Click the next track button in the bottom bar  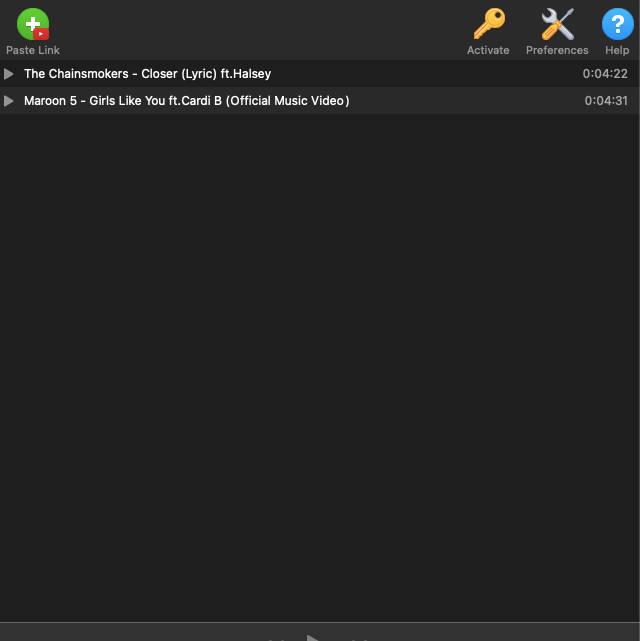click(359, 637)
